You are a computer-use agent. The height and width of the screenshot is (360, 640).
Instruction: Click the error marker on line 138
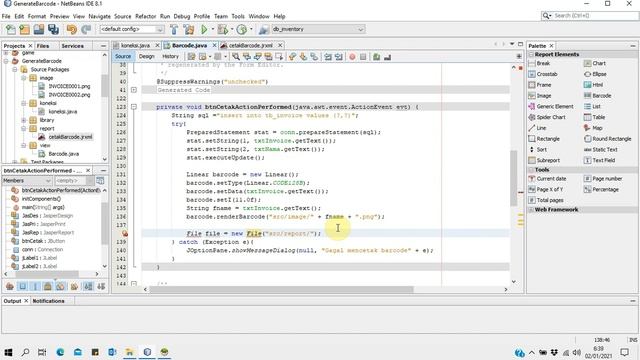coord(124,233)
